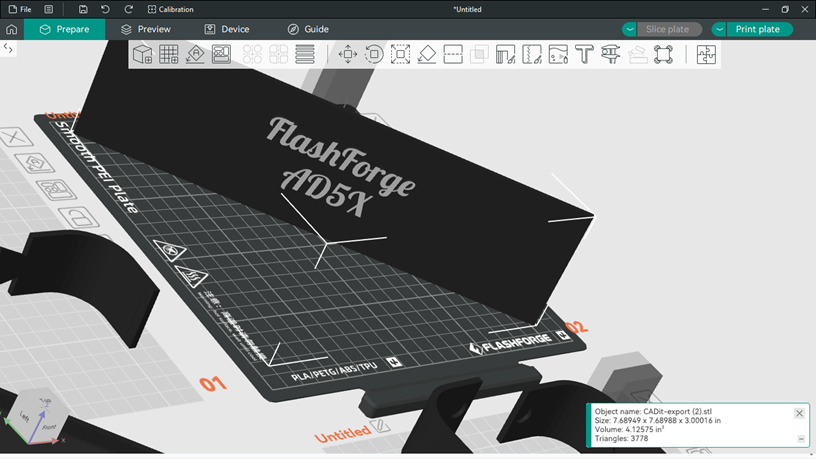816x459 pixels.
Task: Switch to the puzzle-piece assembly view
Action: (x=707, y=54)
